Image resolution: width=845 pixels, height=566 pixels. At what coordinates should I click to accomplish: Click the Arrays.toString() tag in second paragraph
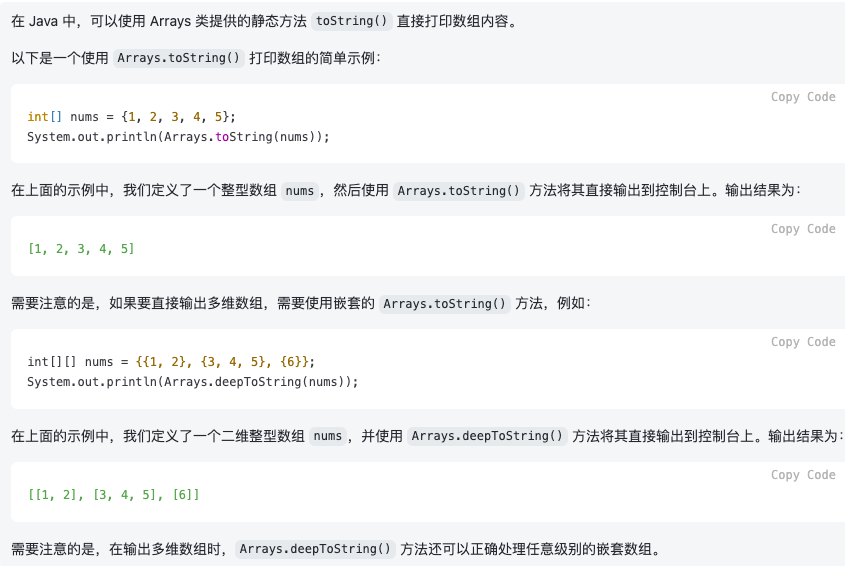tap(178, 58)
